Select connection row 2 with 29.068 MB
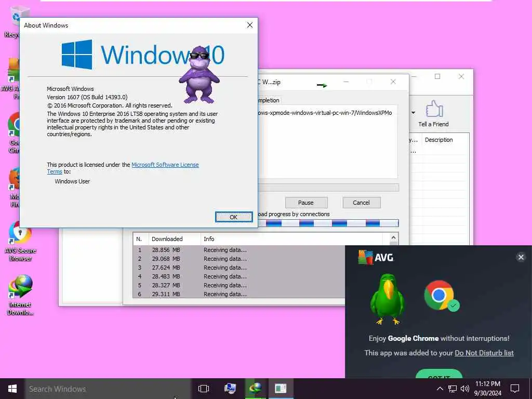This screenshot has height=399, width=532. coord(239,259)
